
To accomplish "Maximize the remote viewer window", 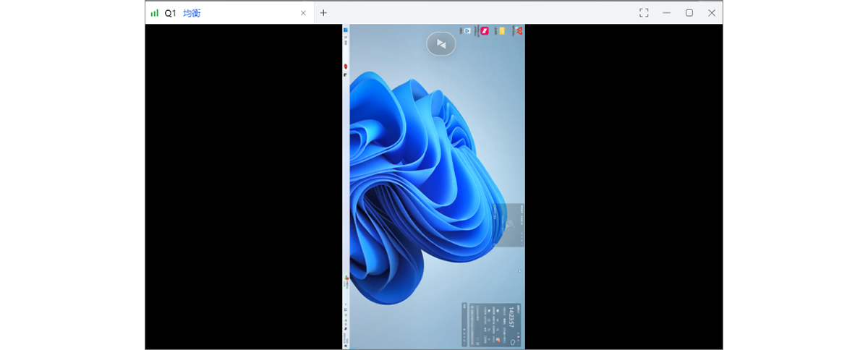I will (689, 13).
